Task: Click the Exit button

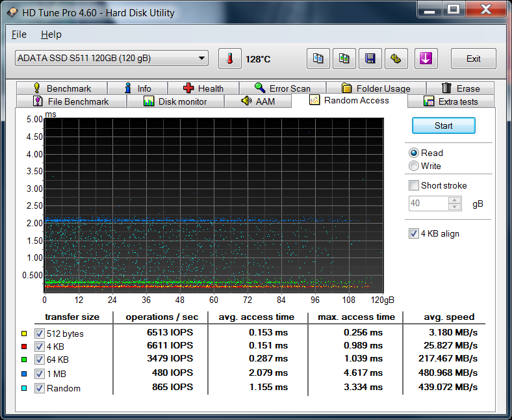Action: (x=473, y=59)
